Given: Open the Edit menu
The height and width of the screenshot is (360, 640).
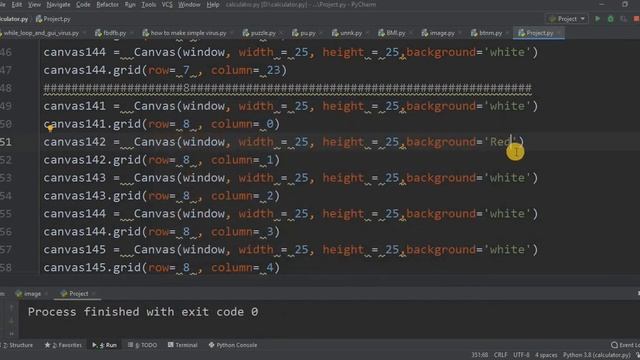Looking at the screenshot, I should 17,4.
